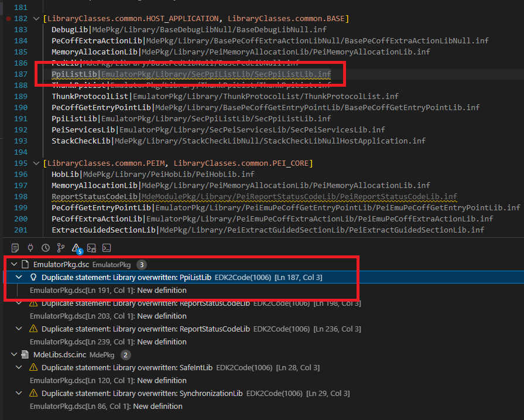524x420 pixels.
Task: Click the lightbulb quick-fix icon for PpiListLib
Action: click(x=33, y=277)
